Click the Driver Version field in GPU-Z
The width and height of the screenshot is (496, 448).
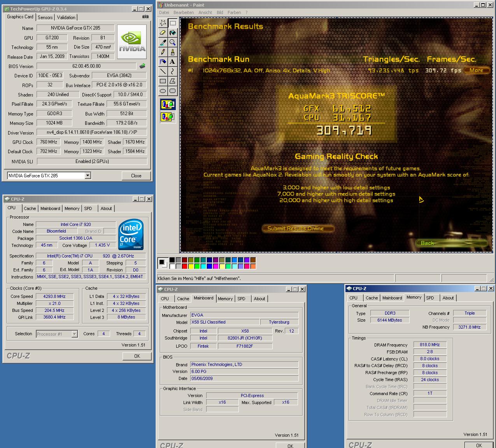pos(91,132)
